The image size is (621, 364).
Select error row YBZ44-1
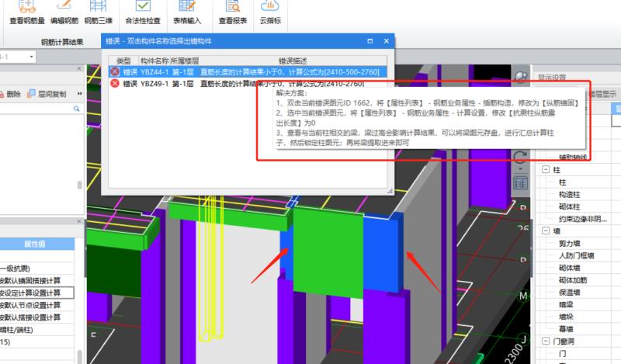[248, 71]
